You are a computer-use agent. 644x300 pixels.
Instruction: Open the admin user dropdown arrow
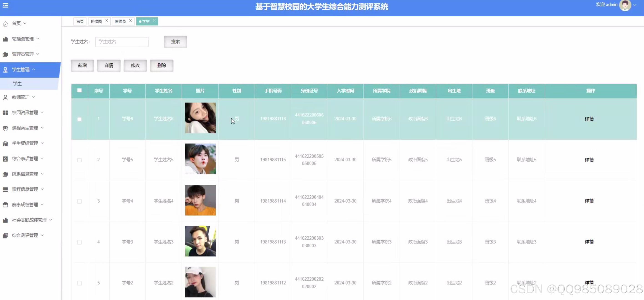point(635,5)
